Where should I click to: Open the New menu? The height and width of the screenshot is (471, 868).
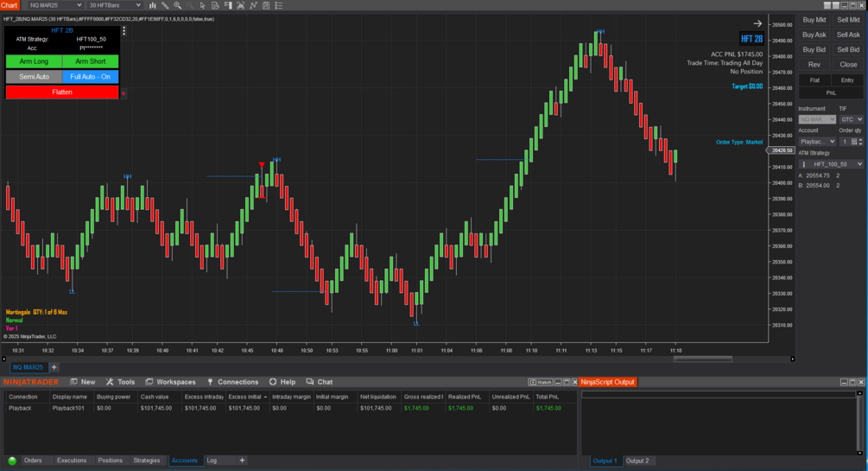tap(83, 382)
